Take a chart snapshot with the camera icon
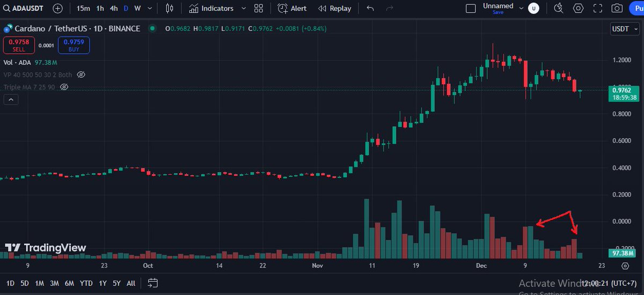This screenshot has width=644, height=295. tap(617, 8)
